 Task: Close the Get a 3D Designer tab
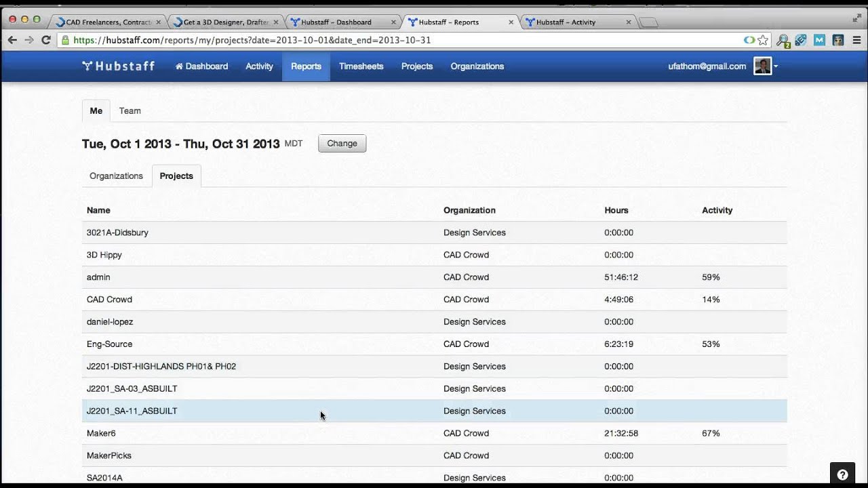point(275,22)
